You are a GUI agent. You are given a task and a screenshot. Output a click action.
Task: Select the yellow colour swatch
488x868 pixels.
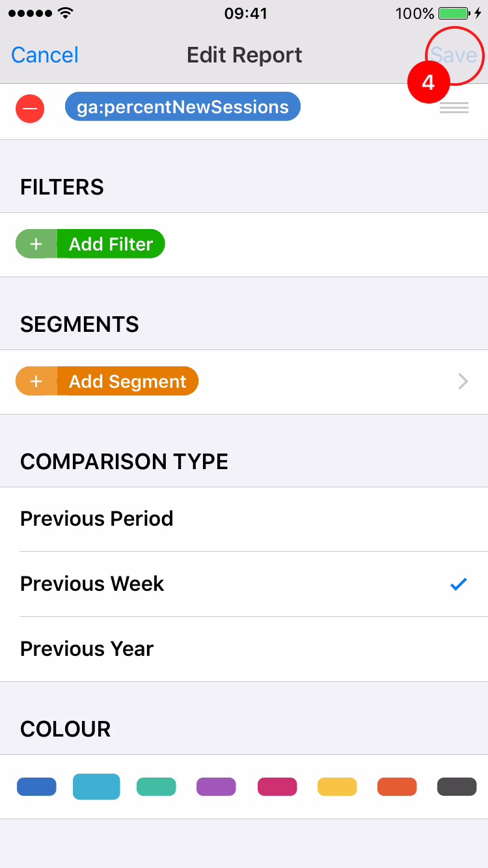click(337, 787)
